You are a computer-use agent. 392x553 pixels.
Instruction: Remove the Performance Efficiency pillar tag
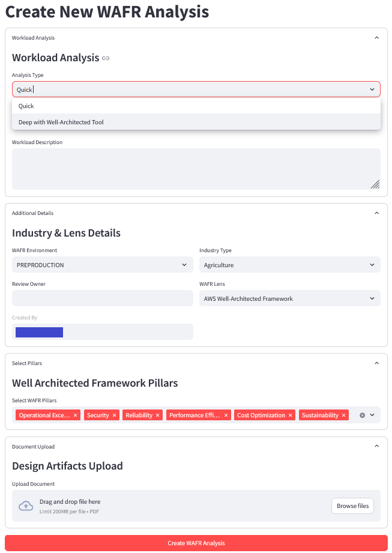coord(226,416)
